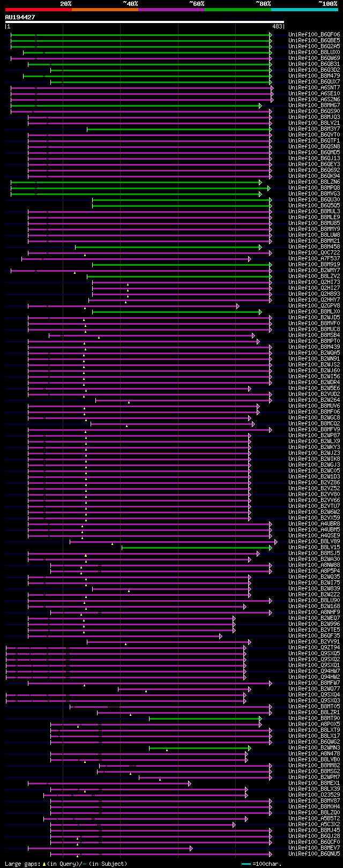Click the green alignment bar for UniRef100_B6QF06
Image resolution: width=343 pixels, height=868 pixels.
tap(141, 35)
